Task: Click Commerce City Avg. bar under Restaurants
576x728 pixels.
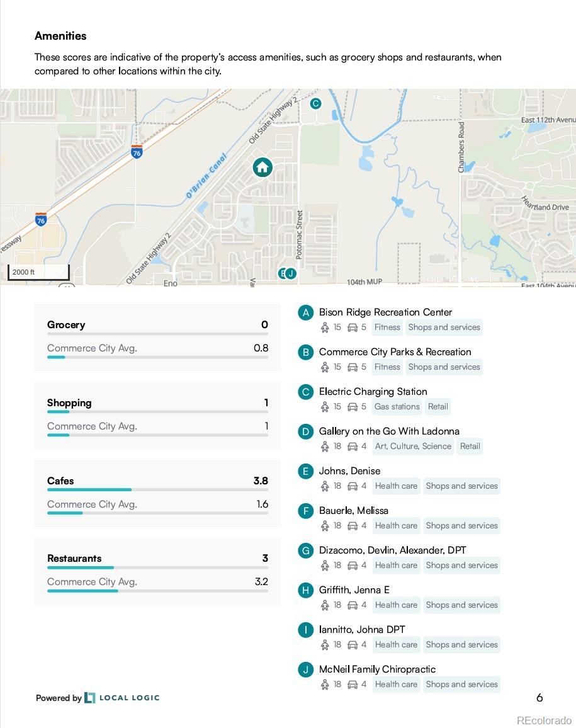Action: pos(157,591)
